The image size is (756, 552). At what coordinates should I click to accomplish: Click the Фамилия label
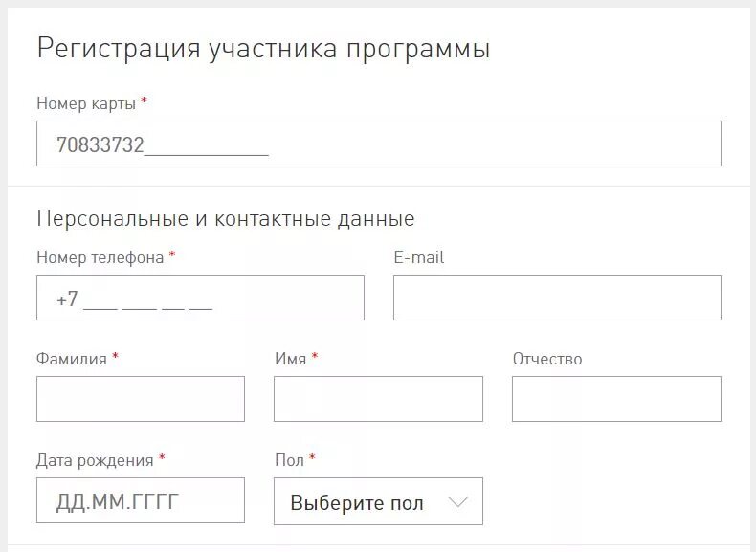click(72, 360)
